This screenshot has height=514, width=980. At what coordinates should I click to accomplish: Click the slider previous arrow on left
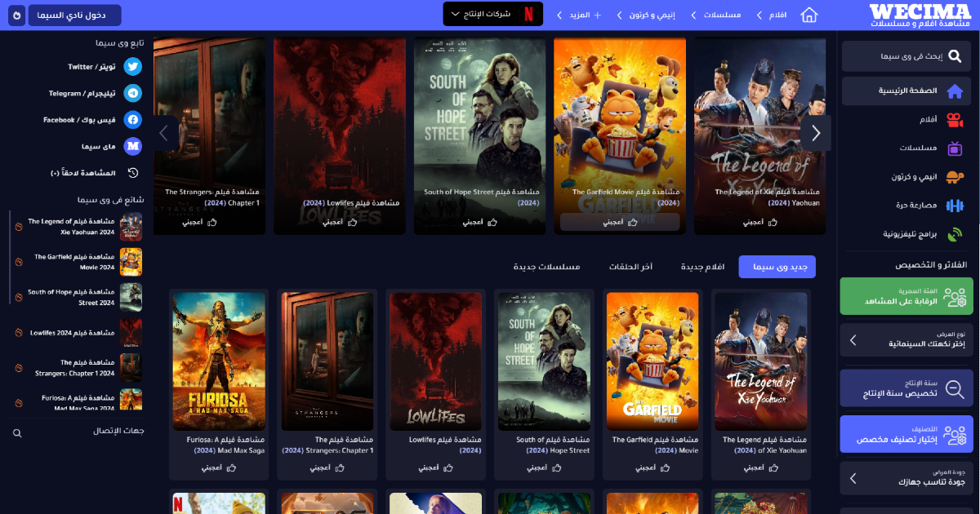(166, 133)
